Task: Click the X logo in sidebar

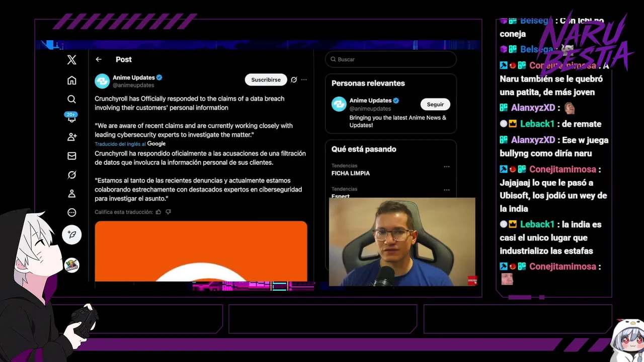Action: pyautogui.click(x=71, y=60)
